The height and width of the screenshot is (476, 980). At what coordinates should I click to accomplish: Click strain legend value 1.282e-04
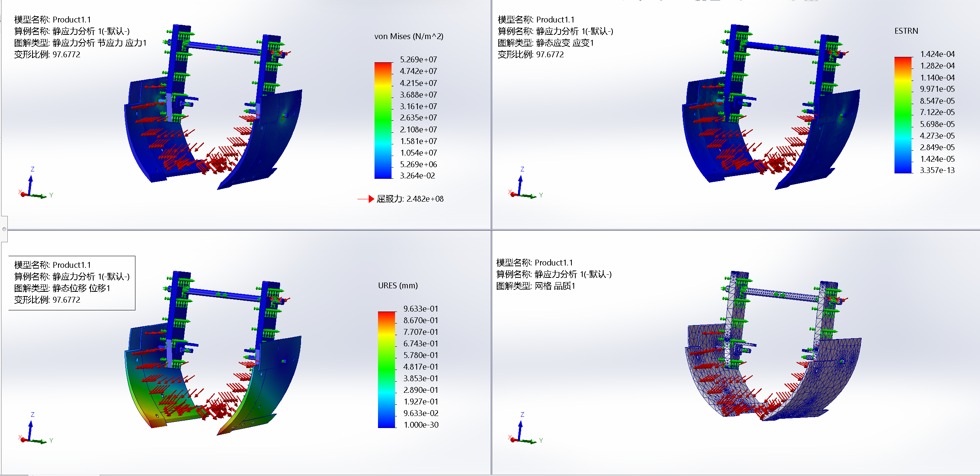click(x=937, y=66)
